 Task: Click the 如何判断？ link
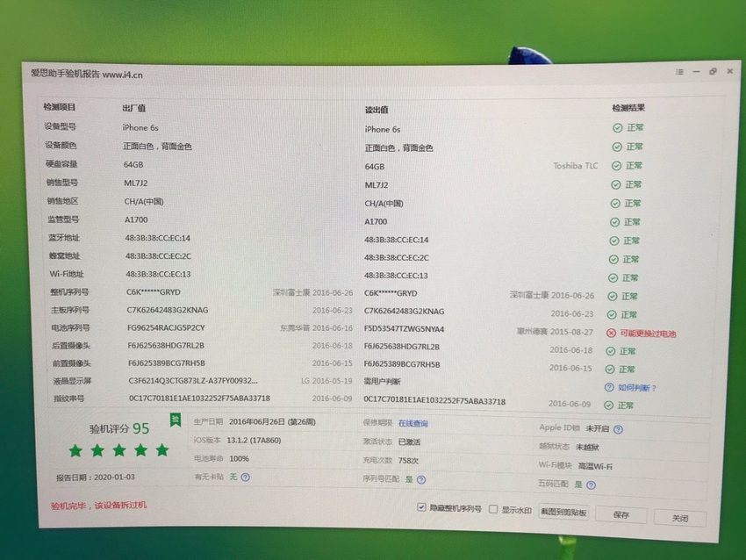(637, 388)
